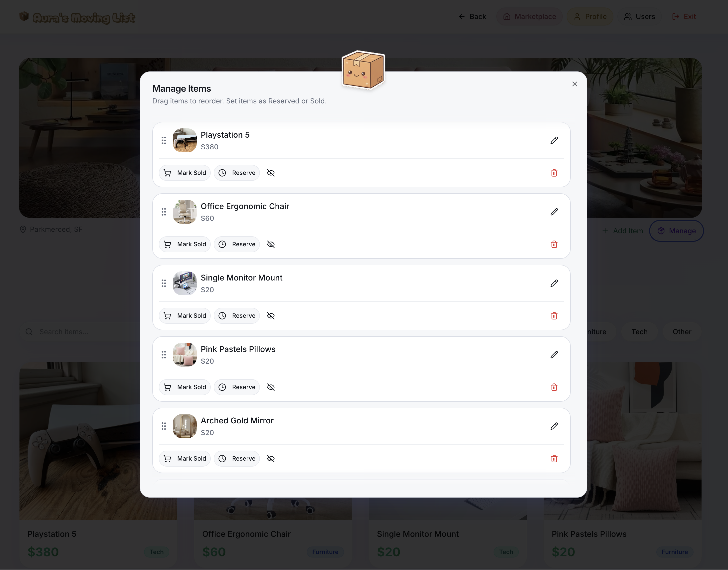
Task: Toggle visibility for Arched Gold Mirror
Action: (271, 459)
